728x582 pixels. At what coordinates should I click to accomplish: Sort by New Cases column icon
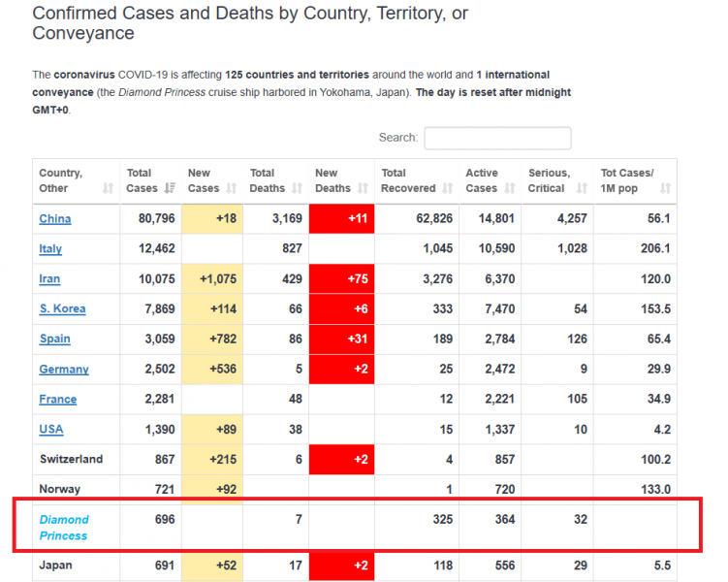[x=232, y=188]
